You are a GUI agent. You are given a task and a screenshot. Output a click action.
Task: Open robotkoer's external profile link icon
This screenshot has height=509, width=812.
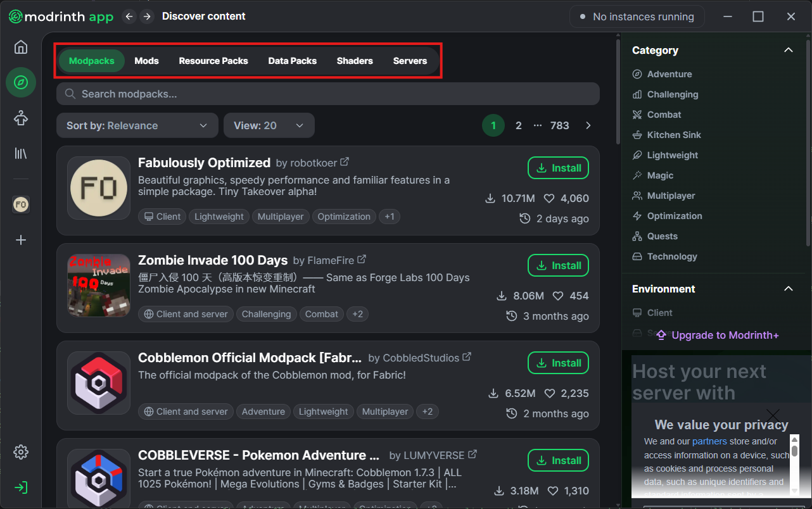click(344, 161)
